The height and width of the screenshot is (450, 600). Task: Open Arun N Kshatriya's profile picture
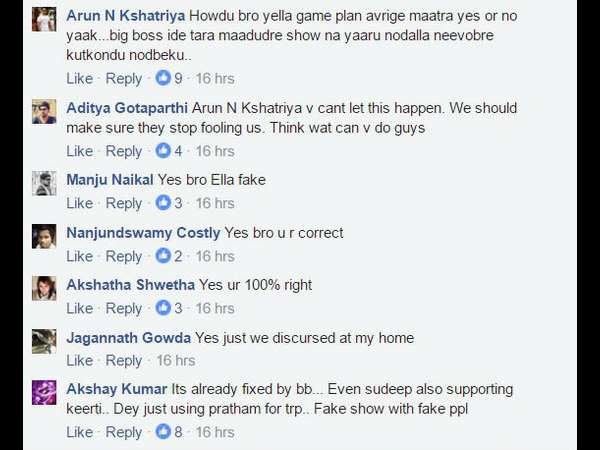pyautogui.click(x=44, y=20)
